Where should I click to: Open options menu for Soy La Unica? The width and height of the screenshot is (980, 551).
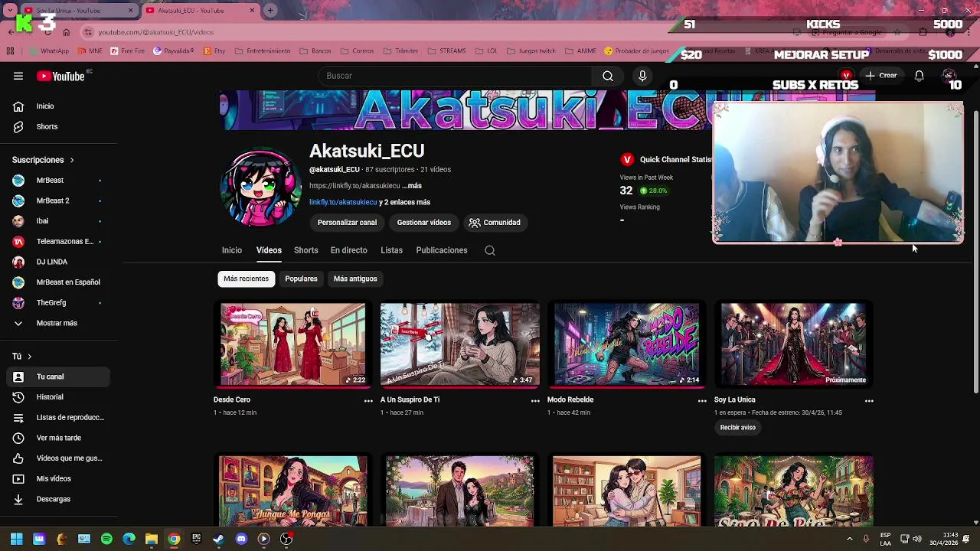(x=869, y=400)
